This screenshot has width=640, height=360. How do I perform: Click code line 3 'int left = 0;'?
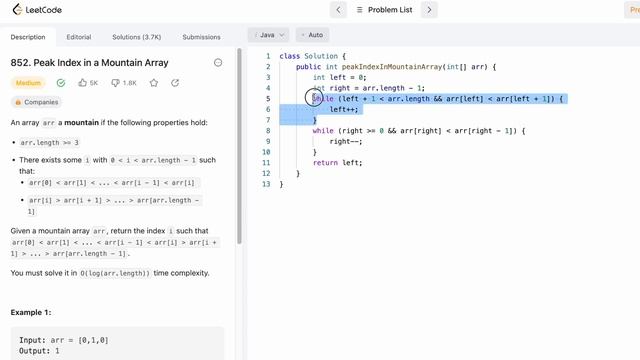(x=340, y=78)
